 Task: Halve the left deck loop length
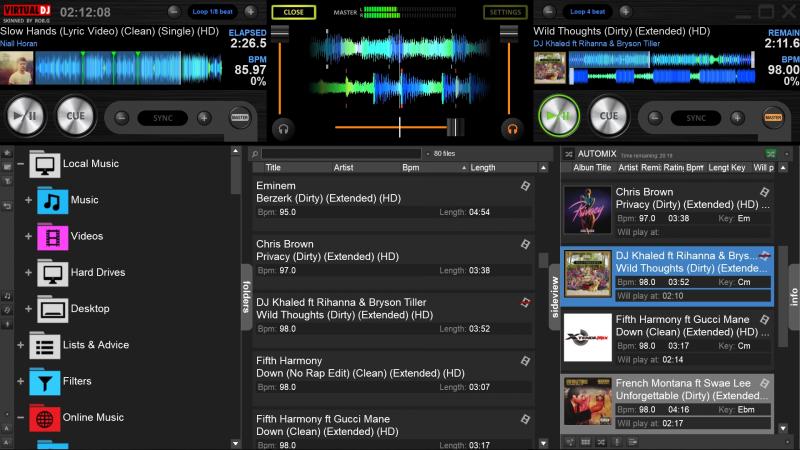tap(173, 11)
